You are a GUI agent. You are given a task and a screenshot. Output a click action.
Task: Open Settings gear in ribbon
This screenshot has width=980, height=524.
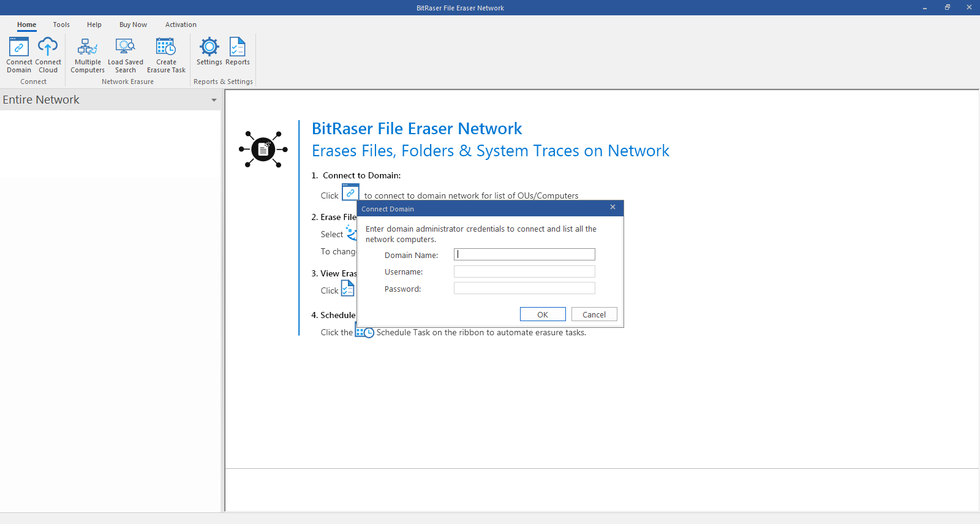pos(209,51)
